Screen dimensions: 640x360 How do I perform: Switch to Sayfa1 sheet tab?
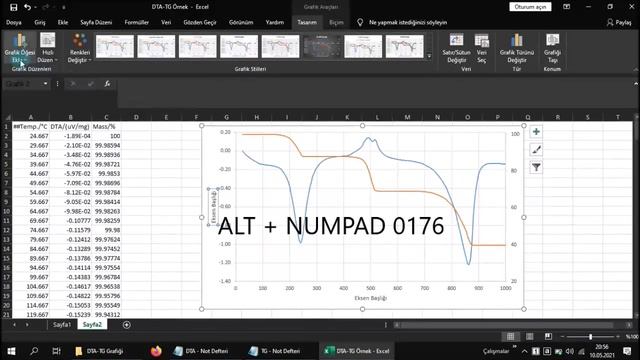[62, 325]
